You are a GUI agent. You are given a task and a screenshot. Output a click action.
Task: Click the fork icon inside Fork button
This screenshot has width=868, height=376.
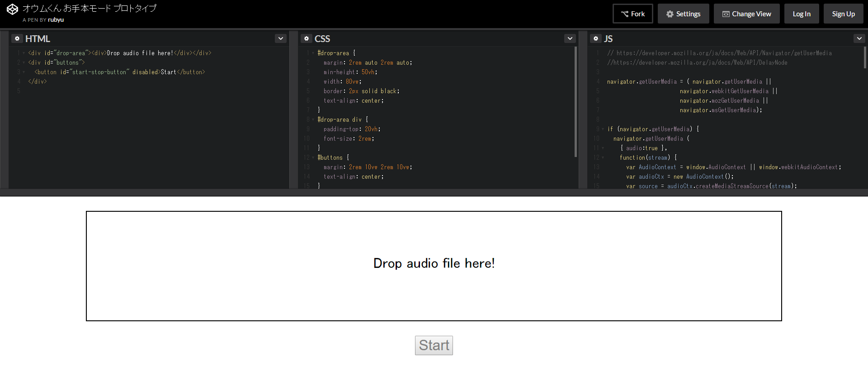tap(625, 14)
